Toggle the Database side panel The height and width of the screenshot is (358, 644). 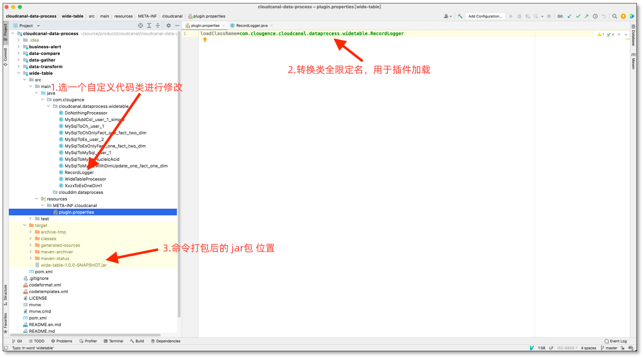[x=633, y=36]
